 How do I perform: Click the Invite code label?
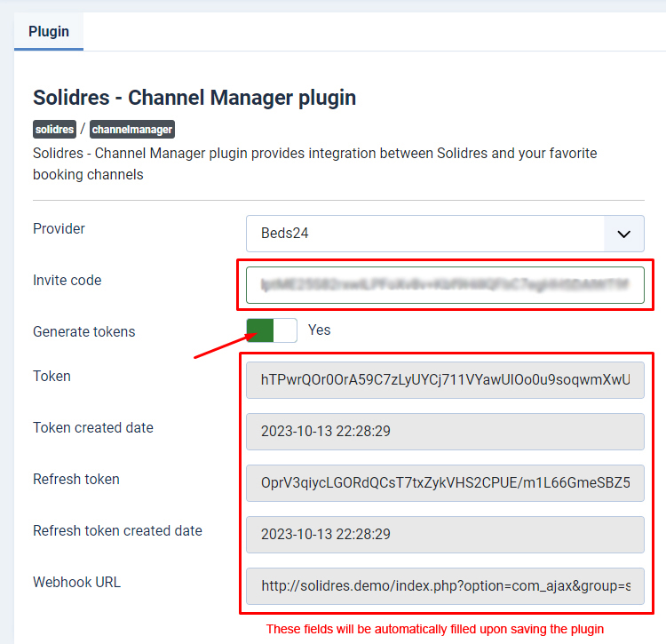coord(67,281)
